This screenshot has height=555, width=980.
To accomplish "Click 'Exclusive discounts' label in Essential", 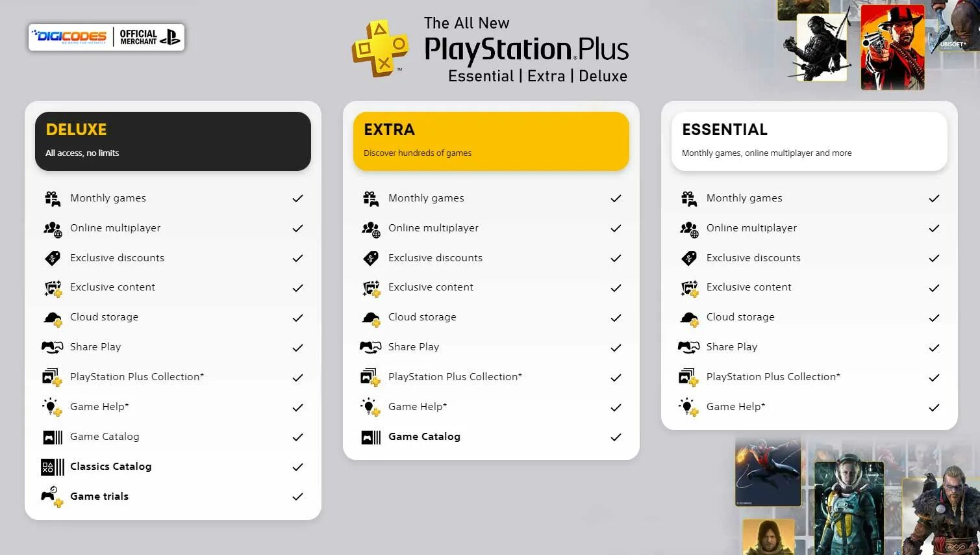I will click(753, 258).
